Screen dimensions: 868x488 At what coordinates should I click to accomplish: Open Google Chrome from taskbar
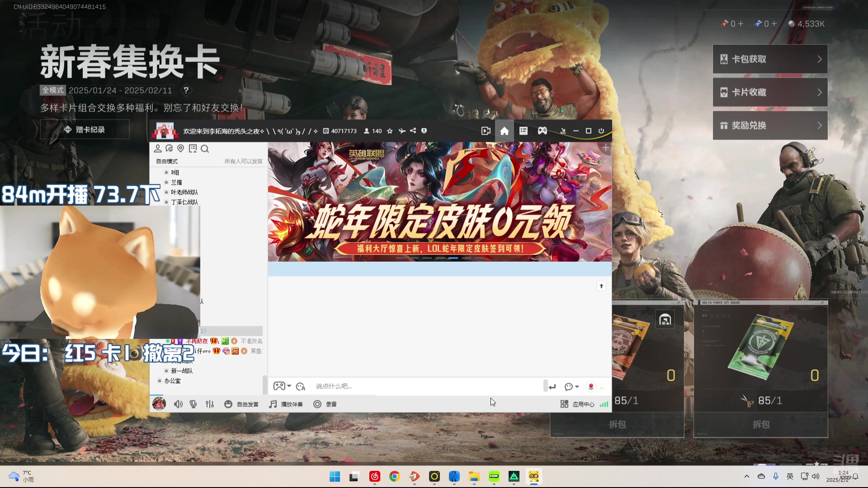pyautogui.click(x=395, y=477)
